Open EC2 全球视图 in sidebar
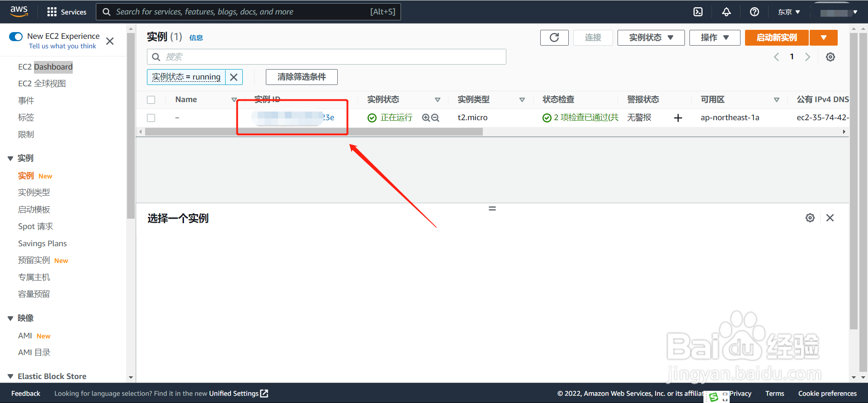The width and height of the screenshot is (868, 403). click(42, 84)
